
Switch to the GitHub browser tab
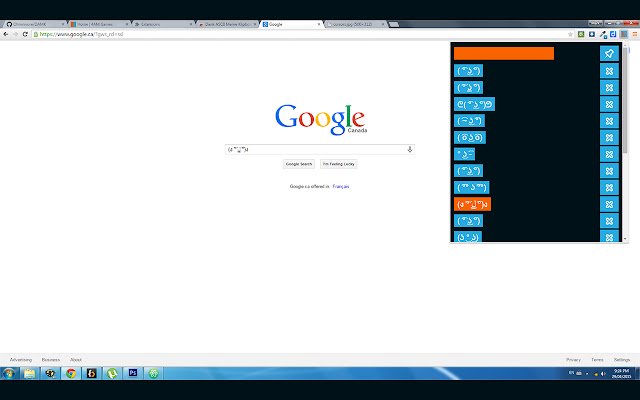click(x=33, y=24)
